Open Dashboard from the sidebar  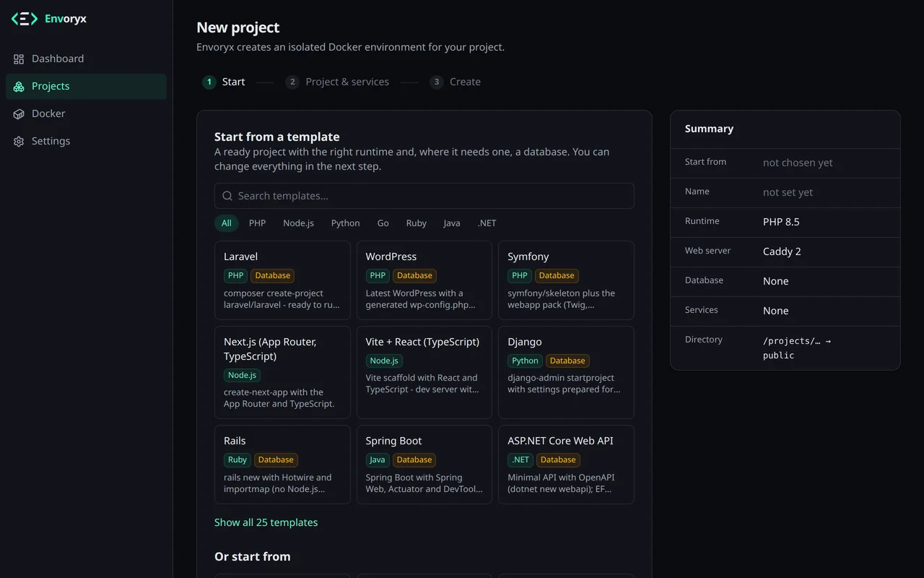[86, 59]
